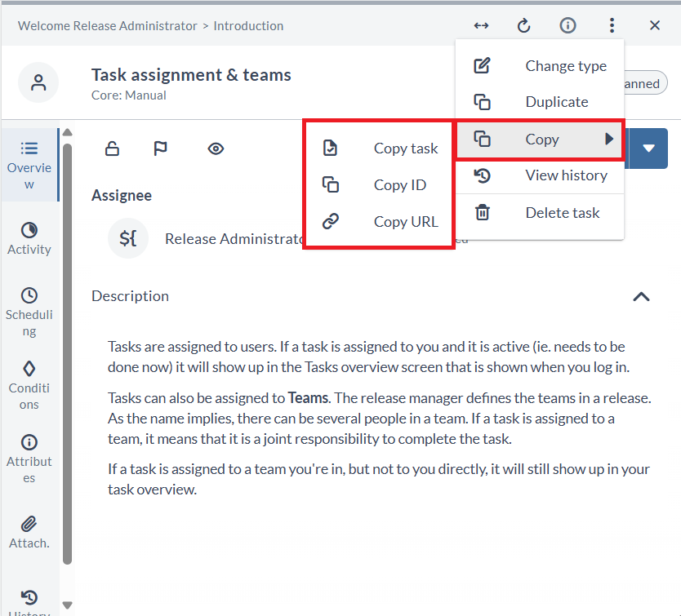Click Welcome Release Administrator breadcrumb link
The image size is (681, 616).
pos(108,25)
